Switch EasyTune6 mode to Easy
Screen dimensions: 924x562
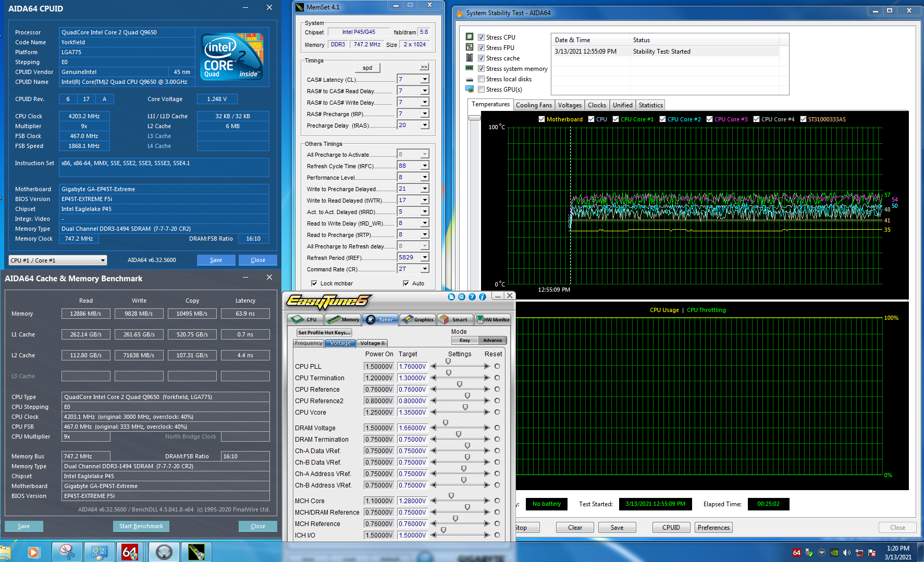coord(465,340)
